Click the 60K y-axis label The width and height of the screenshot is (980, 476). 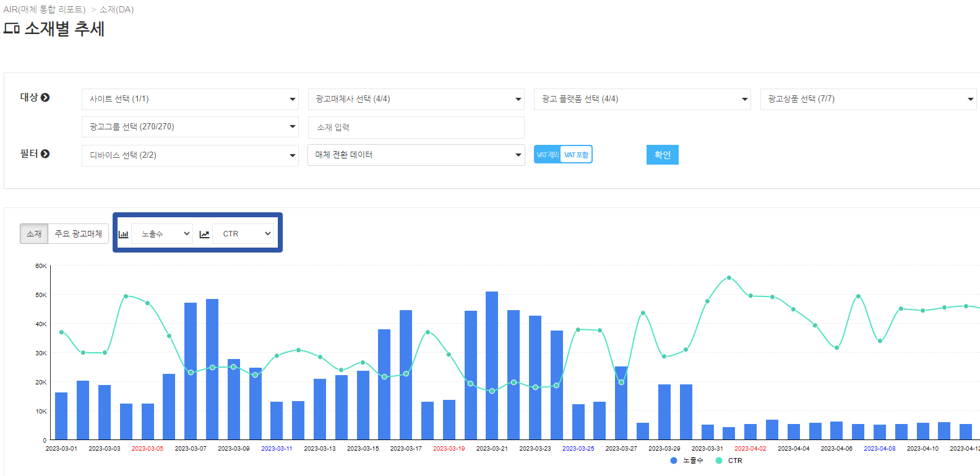click(41, 266)
